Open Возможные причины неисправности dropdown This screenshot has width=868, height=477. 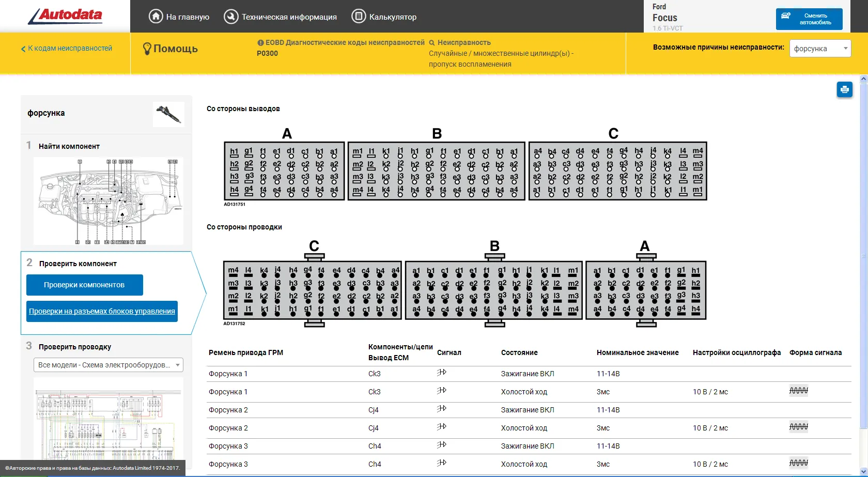[x=820, y=49]
